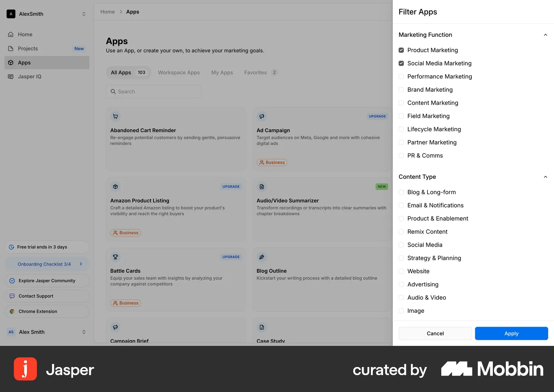554x392 pixels.
Task: Click the Jasper Community badge icon
Action: 12,281
